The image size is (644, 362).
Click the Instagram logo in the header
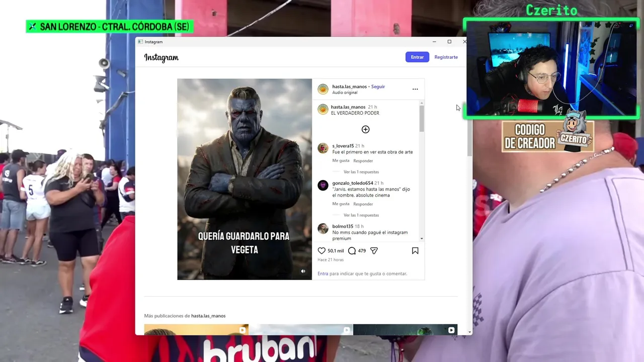(x=162, y=57)
